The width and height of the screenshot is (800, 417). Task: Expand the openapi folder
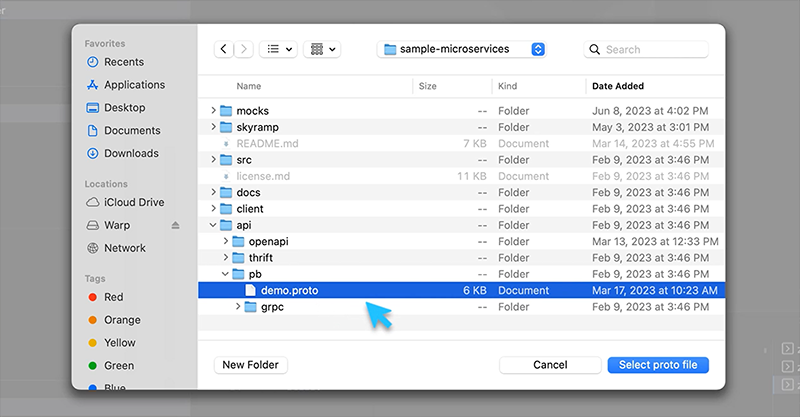tap(226, 241)
